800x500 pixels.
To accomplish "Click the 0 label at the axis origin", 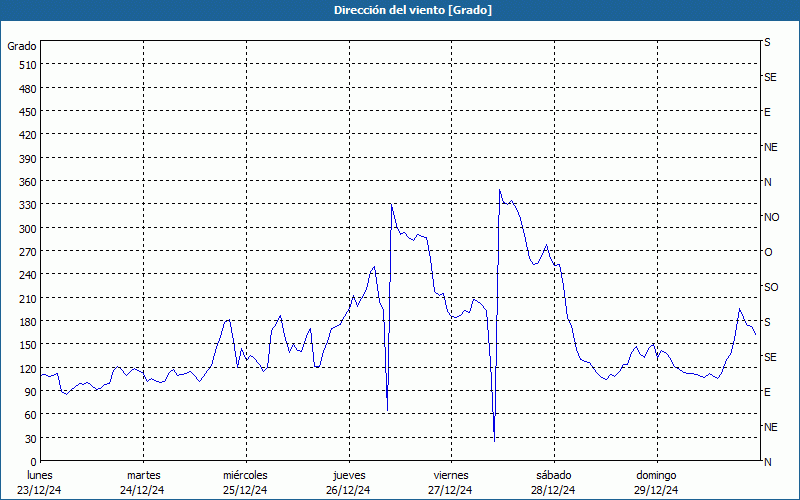I will coord(34,462).
